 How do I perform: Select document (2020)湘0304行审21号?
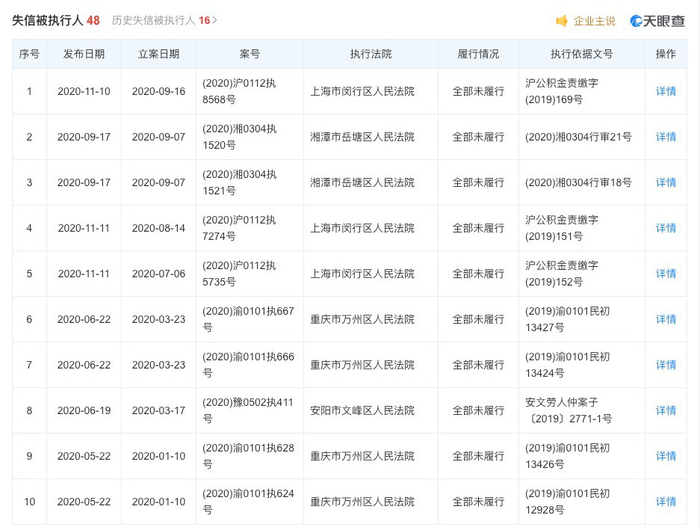578,137
